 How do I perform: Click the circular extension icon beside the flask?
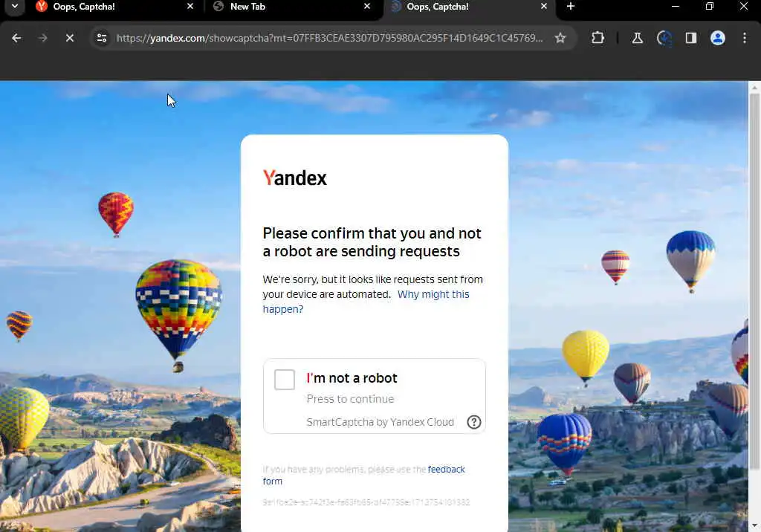[x=664, y=38]
